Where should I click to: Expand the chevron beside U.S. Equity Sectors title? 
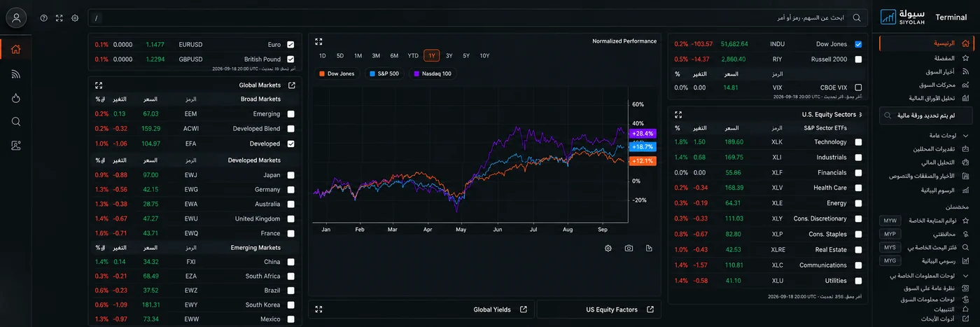point(860,114)
